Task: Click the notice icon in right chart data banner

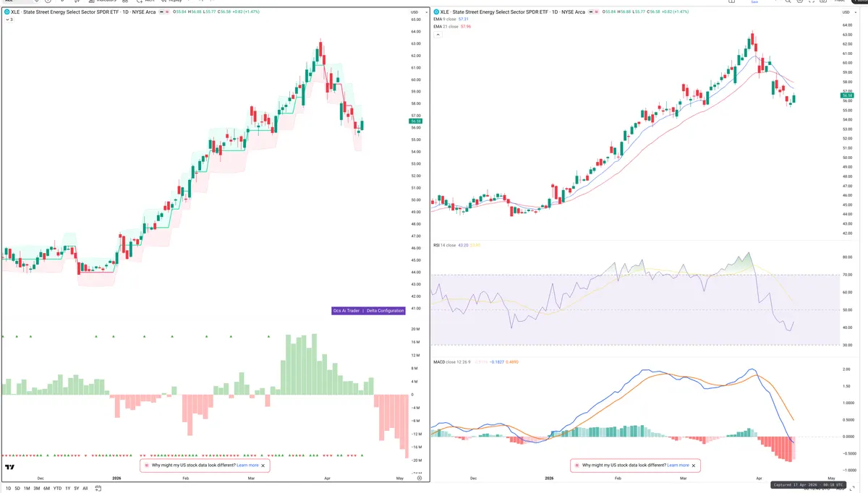Action: (576, 466)
